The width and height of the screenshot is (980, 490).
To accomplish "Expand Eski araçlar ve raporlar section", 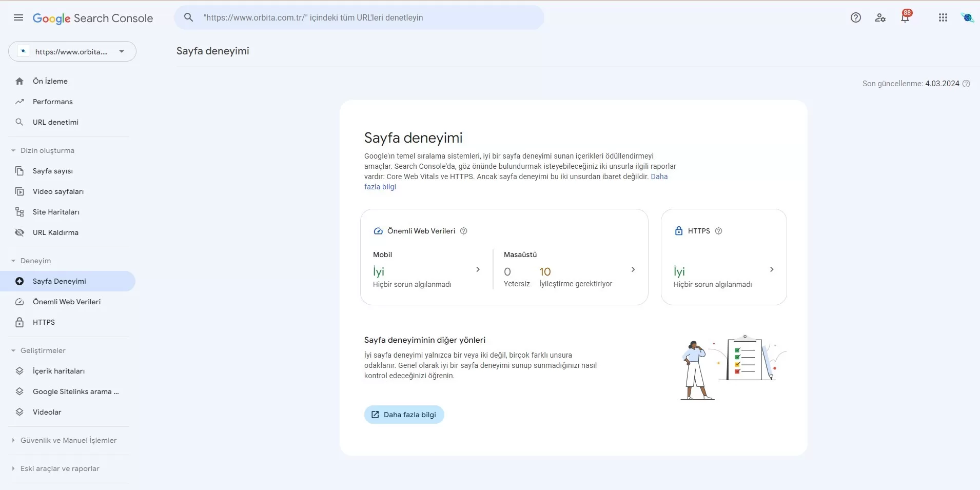I will pos(13,468).
